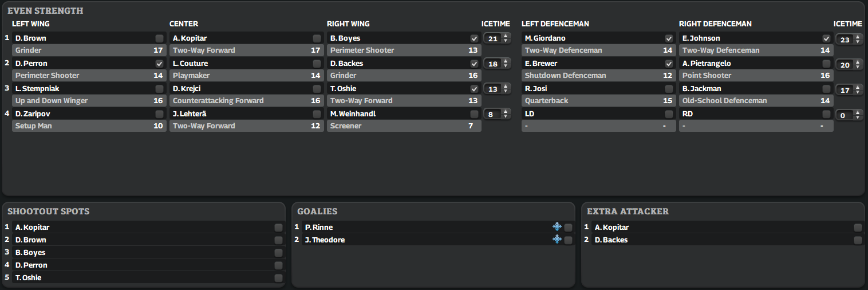Raise first defence pairing icetime up arrow
Screen dimensions: 868x290
[857, 37]
